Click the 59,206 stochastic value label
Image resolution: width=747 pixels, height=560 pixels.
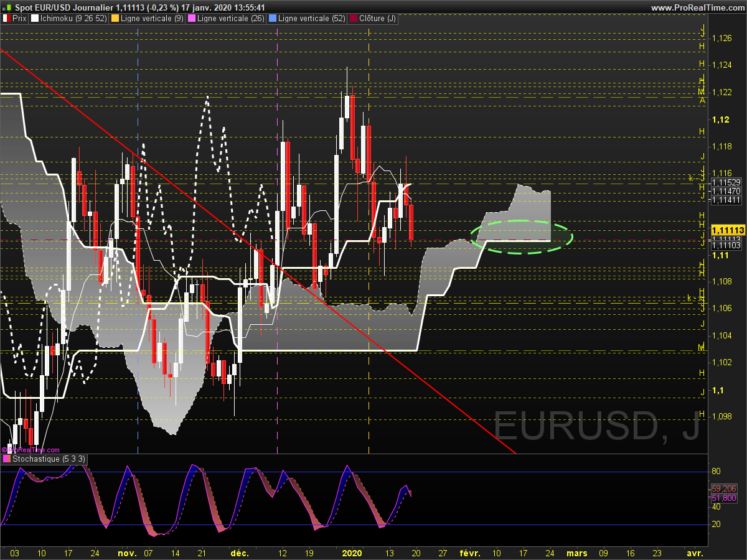pyautogui.click(x=724, y=488)
